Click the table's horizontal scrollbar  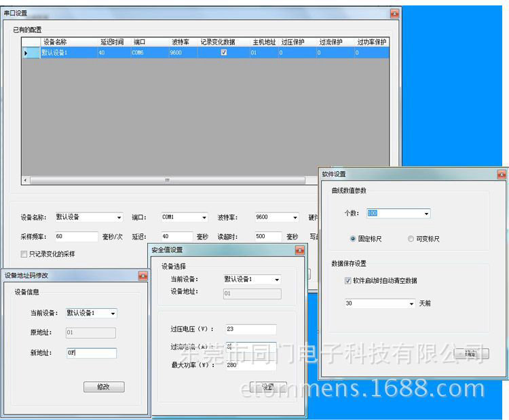166,180
